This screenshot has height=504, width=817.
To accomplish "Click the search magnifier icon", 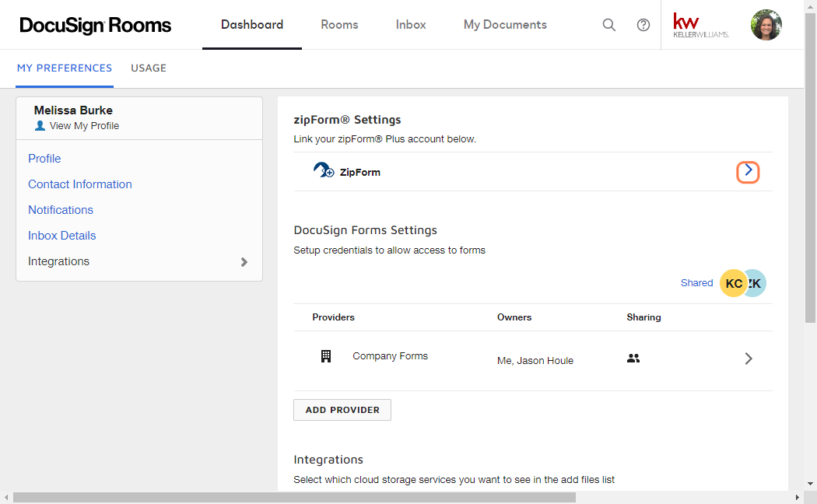I will pyautogui.click(x=608, y=24).
